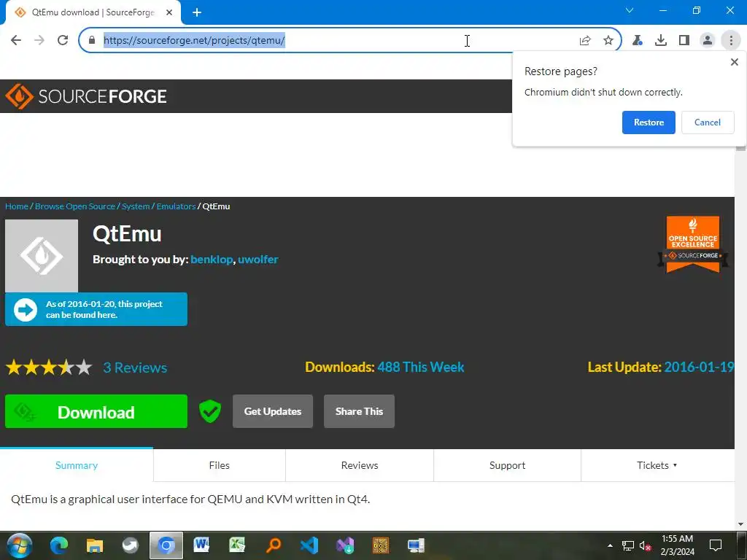Open the profile avatar icon
The height and width of the screenshot is (560, 747).
[708, 41]
